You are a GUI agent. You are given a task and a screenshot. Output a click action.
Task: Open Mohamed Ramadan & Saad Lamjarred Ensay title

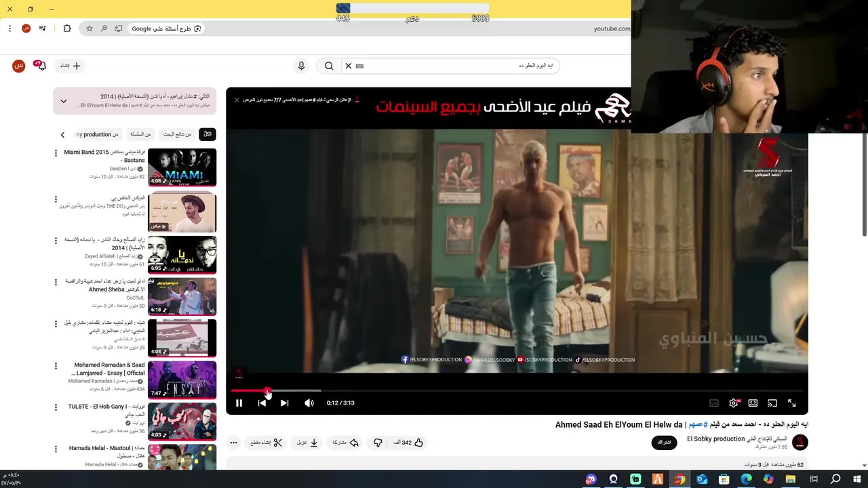(x=108, y=369)
